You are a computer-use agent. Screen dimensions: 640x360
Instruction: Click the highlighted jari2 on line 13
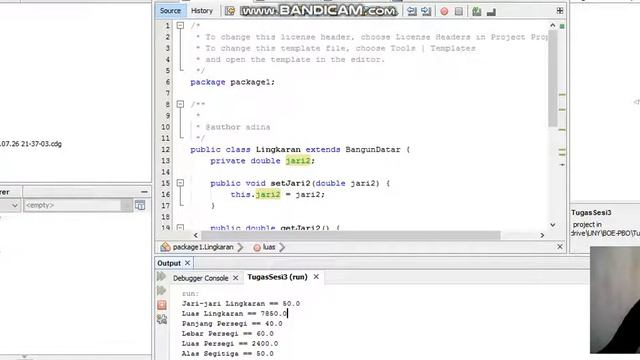click(298, 161)
